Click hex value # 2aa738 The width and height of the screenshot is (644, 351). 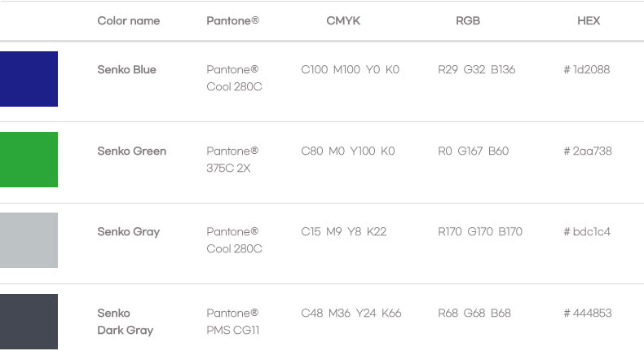587,151
